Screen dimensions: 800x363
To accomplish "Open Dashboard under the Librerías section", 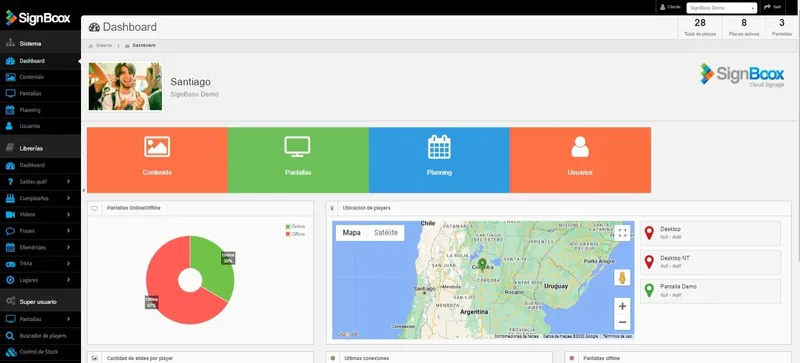I will click(x=40, y=165).
